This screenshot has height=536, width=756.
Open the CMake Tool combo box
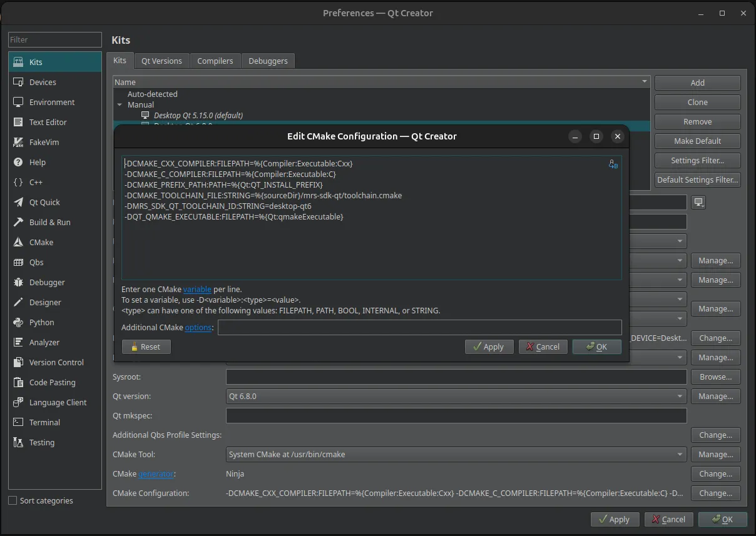[x=456, y=454]
